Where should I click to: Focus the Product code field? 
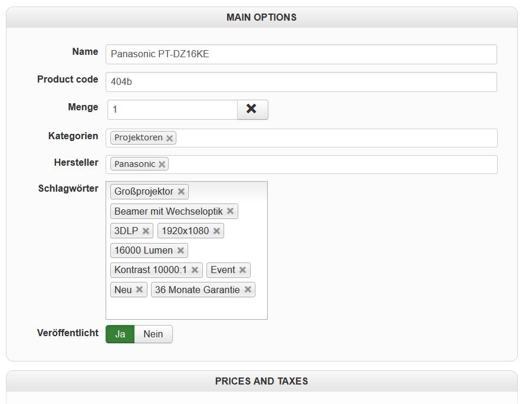click(301, 82)
